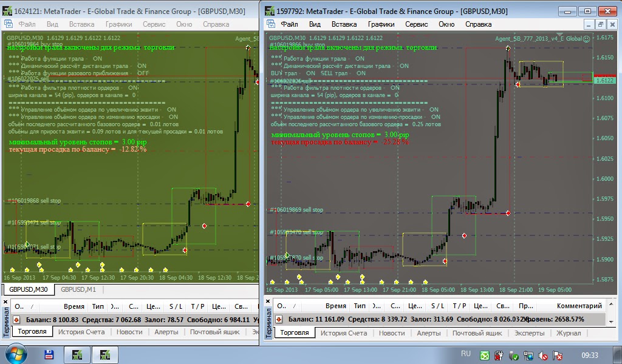
Task: Switch to GBPUSD,M1 chart tab in left window
Action: point(78,289)
